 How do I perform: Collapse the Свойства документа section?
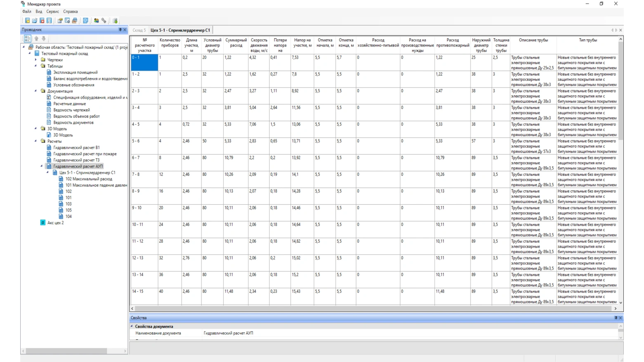pos(132,327)
